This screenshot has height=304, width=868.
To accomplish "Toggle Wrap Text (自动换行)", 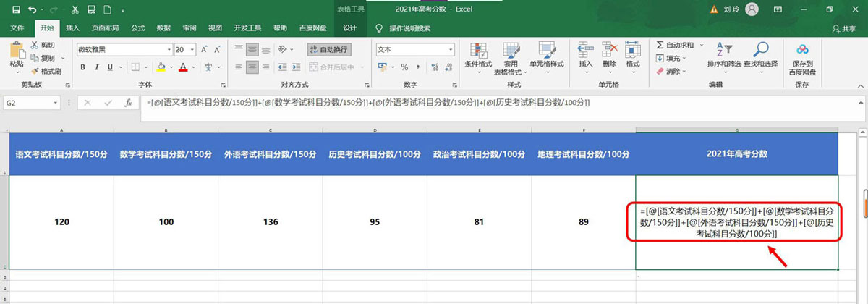I will (328, 50).
